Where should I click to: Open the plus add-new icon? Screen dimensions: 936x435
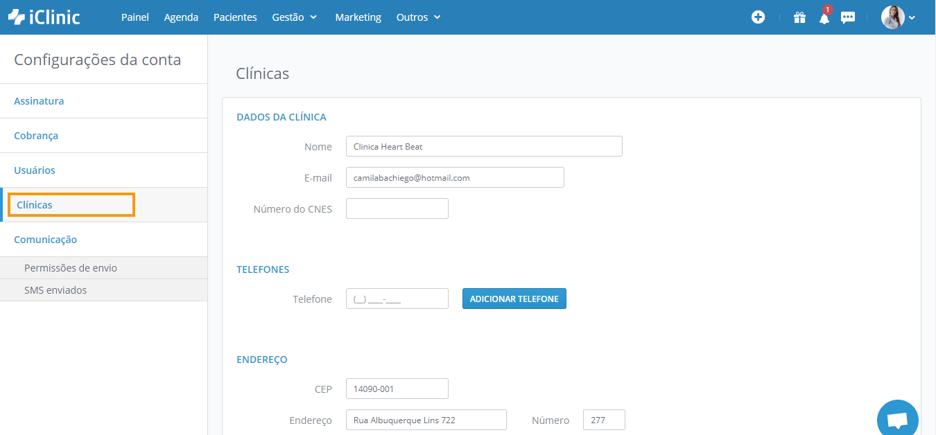(x=758, y=17)
